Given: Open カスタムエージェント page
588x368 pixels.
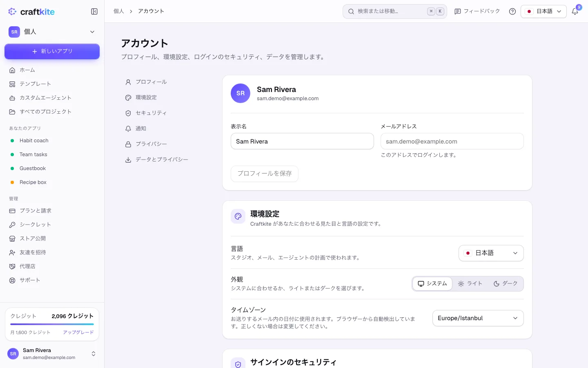Looking at the screenshot, I should [x=52, y=98].
